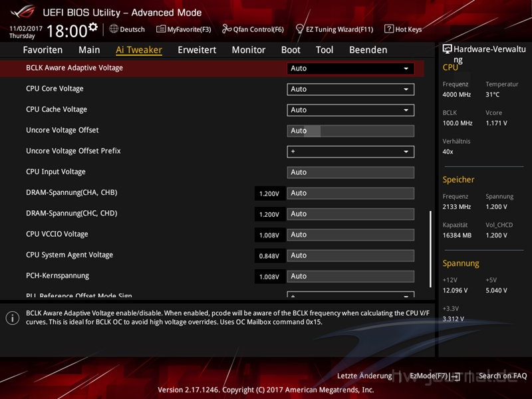The height and width of the screenshot is (399, 532).
Task: Click the Qfan Control fan icon
Action: (x=227, y=29)
